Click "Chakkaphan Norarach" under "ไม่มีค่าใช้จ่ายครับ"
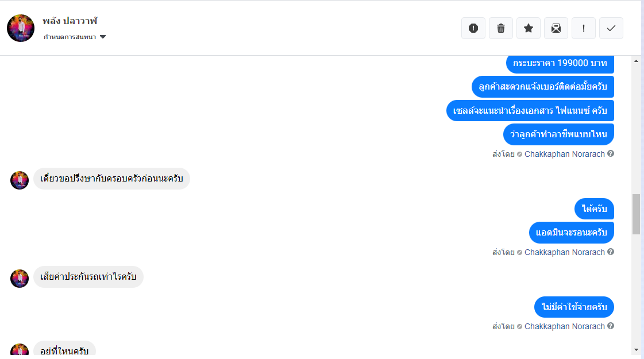This screenshot has width=644, height=359. (564, 326)
